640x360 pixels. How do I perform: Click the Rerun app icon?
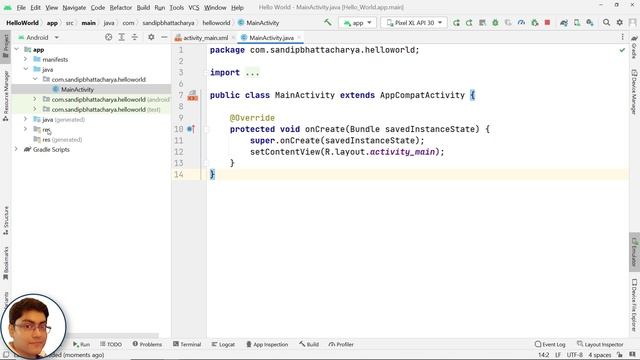pos(456,23)
